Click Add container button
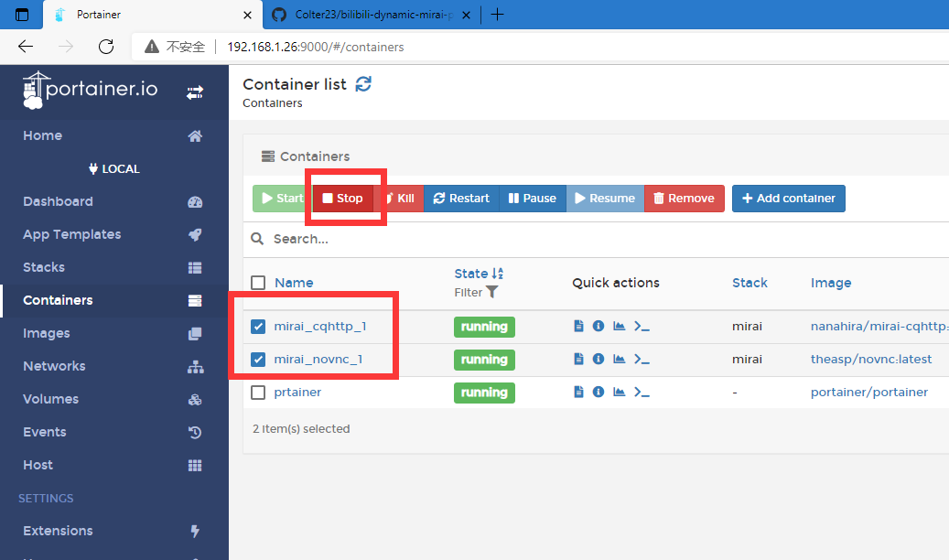Image resolution: width=949 pixels, height=560 pixels. (x=789, y=199)
